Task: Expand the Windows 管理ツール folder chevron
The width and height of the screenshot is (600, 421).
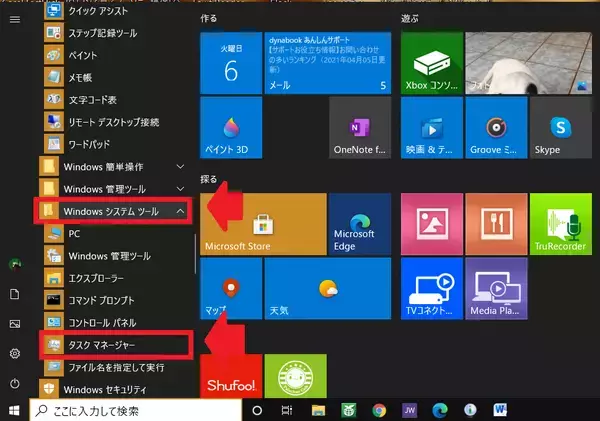Action: tap(179, 188)
